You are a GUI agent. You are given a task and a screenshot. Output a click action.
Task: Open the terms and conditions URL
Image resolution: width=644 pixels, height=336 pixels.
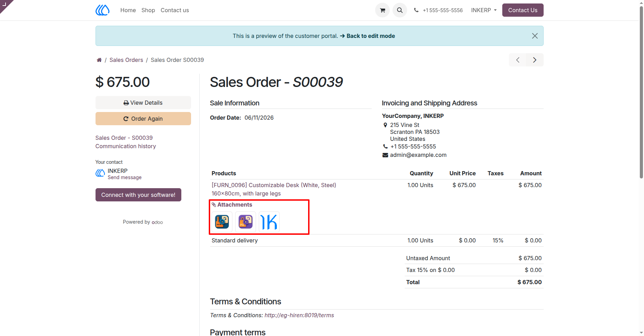(299, 315)
